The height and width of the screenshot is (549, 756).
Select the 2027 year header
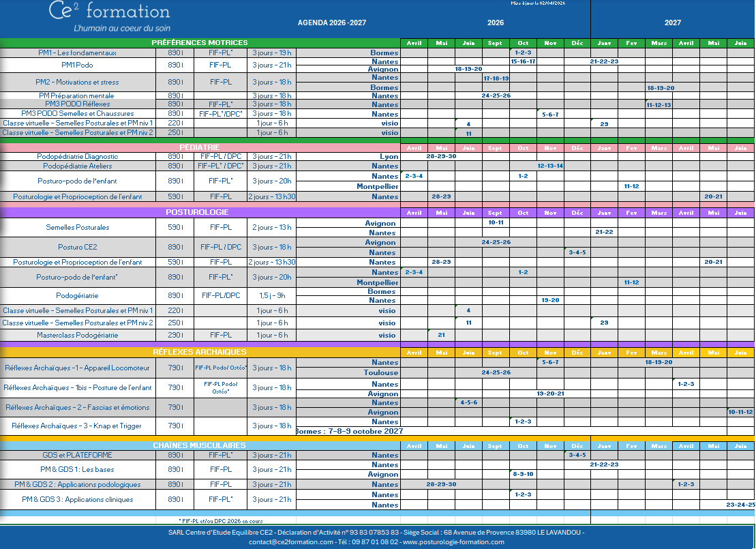tap(672, 23)
